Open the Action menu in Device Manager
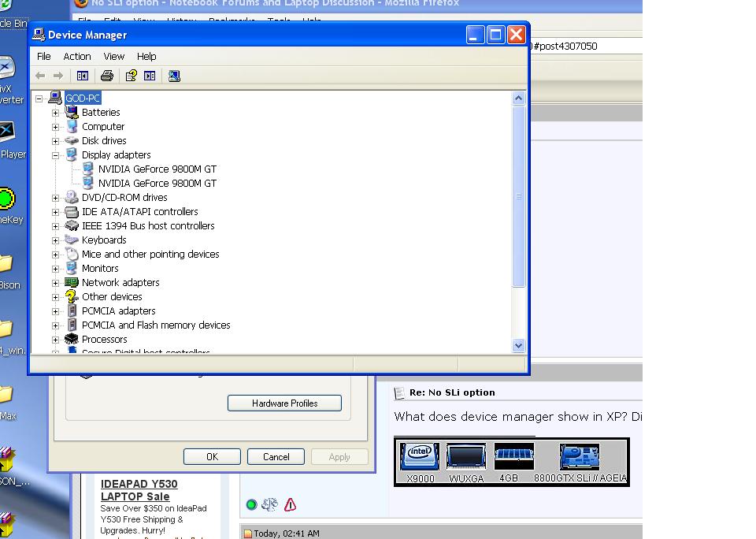756x539 pixels. click(77, 57)
